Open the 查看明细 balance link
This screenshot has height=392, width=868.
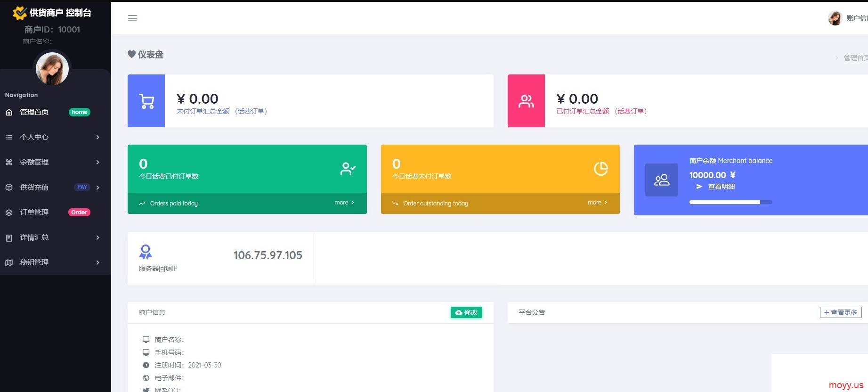click(x=721, y=187)
